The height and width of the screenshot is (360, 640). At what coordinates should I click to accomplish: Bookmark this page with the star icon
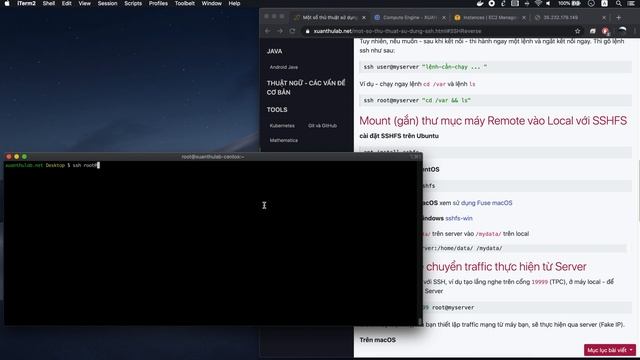[577, 31]
